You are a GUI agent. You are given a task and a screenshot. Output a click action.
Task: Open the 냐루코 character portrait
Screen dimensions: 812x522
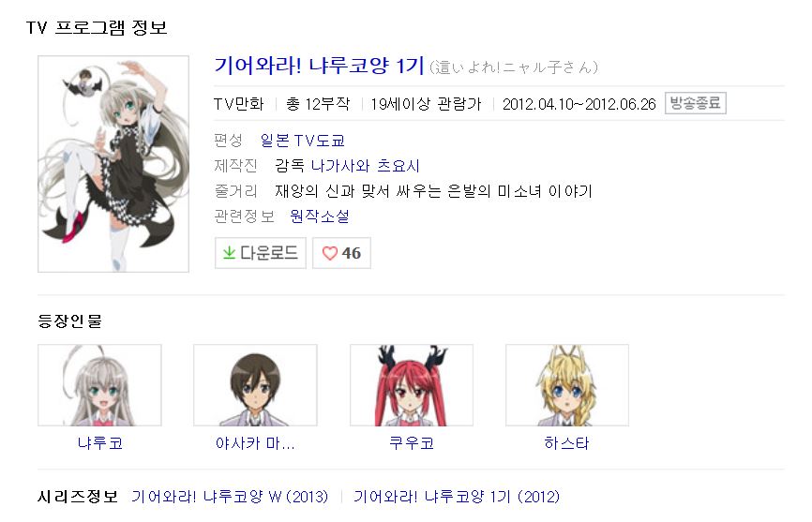pos(100,385)
